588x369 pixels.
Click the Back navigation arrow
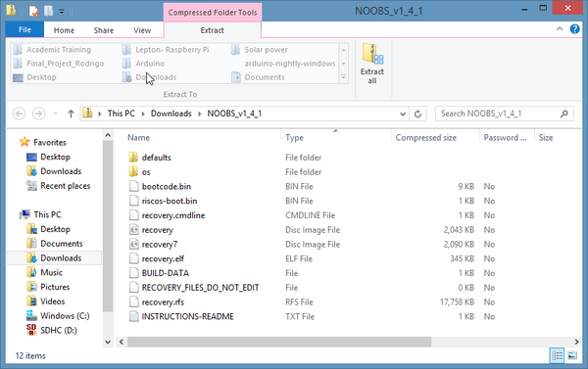click(20, 114)
